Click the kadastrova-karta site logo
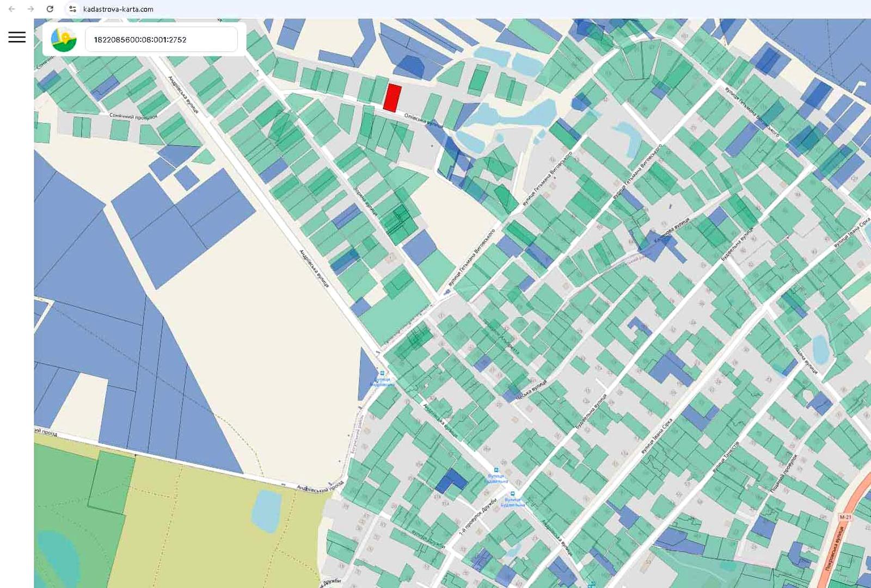 pyautogui.click(x=64, y=40)
